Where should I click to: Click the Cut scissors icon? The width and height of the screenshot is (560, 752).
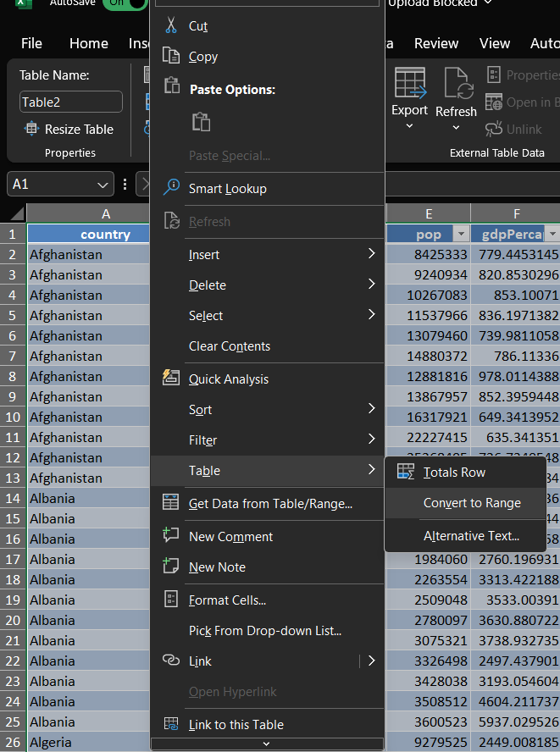tap(172, 25)
